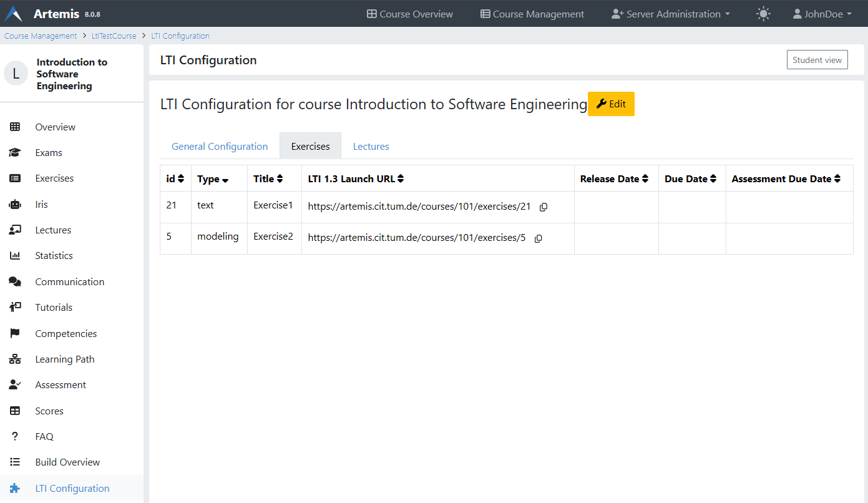The height and width of the screenshot is (503, 868).
Task: Switch to the General Configuration tab
Action: click(x=220, y=147)
